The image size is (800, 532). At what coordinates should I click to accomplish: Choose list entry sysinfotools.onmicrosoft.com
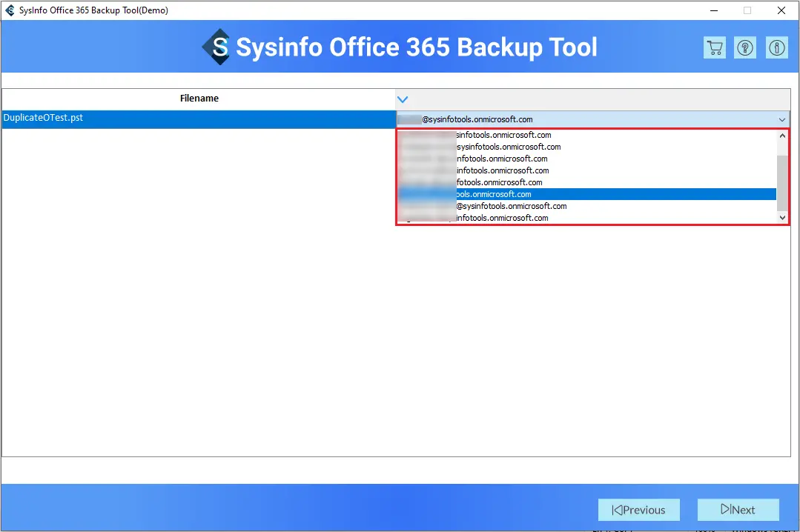pyautogui.click(x=586, y=147)
